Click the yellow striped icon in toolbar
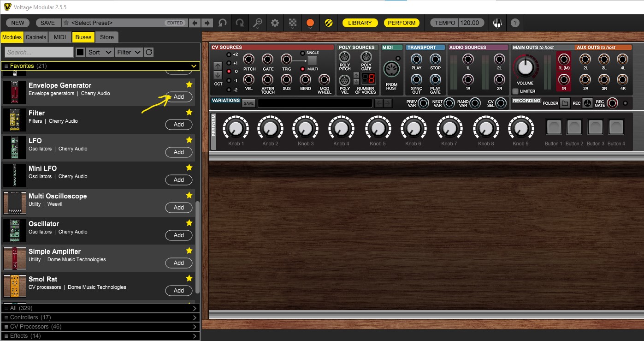 point(329,23)
